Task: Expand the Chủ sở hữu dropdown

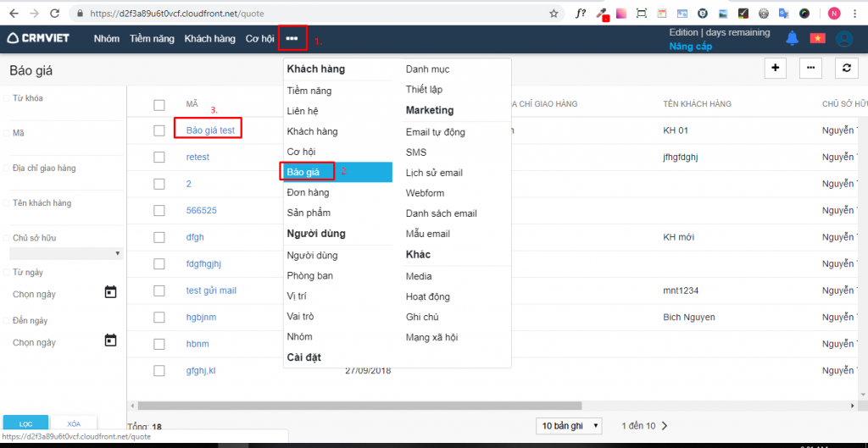Action: 66,253
